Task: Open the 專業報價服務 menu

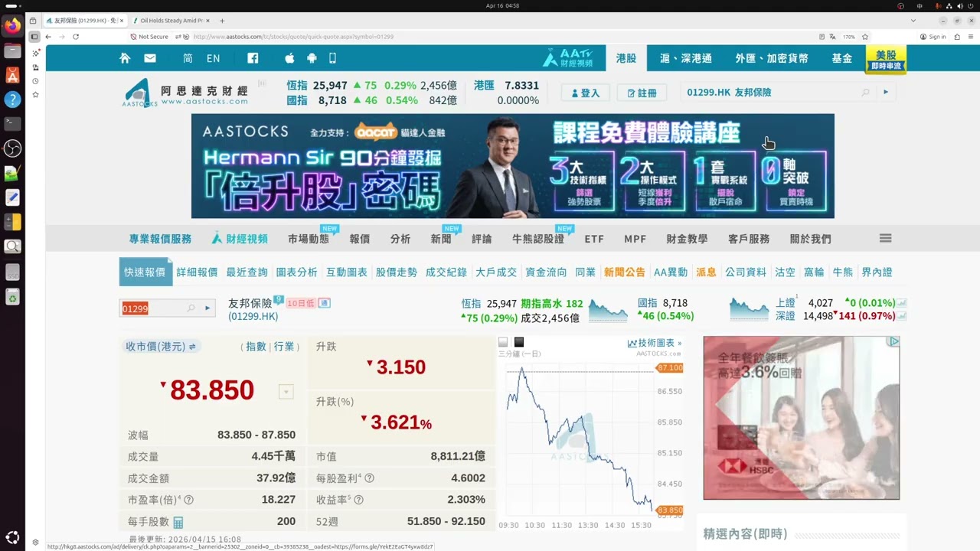Action: (x=160, y=239)
